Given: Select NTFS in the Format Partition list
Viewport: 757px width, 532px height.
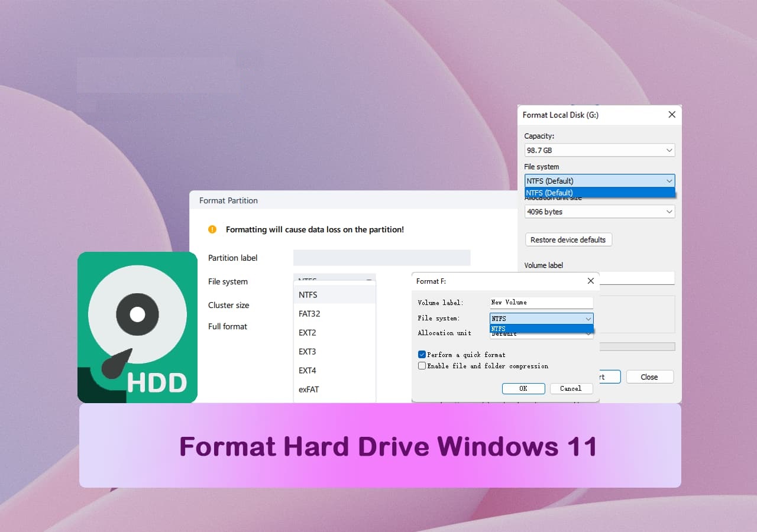Looking at the screenshot, I should pyautogui.click(x=335, y=294).
